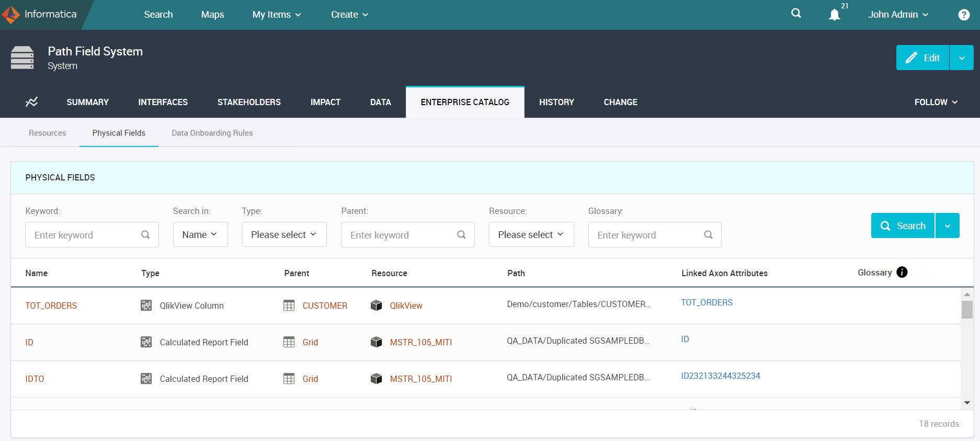Open the dropdown arrow next to Edit

pyautogui.click(x=962, y=58)
